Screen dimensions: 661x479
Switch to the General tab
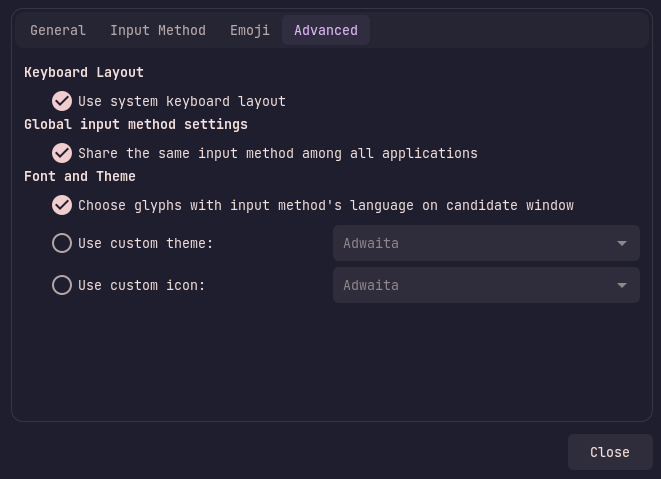pyautogui.click(x=58, y=30)
